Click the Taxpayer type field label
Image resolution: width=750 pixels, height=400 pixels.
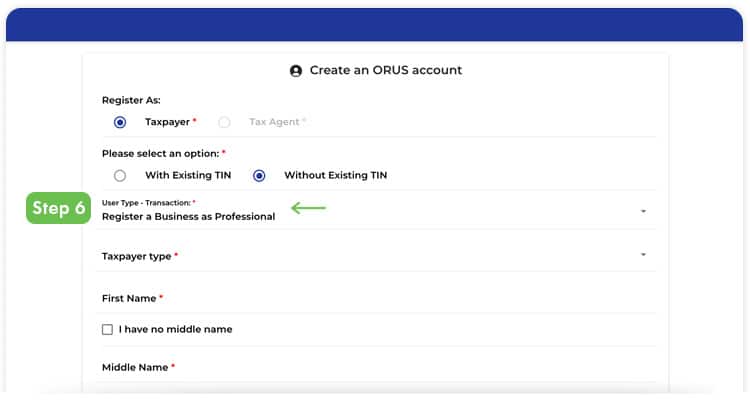139,256
